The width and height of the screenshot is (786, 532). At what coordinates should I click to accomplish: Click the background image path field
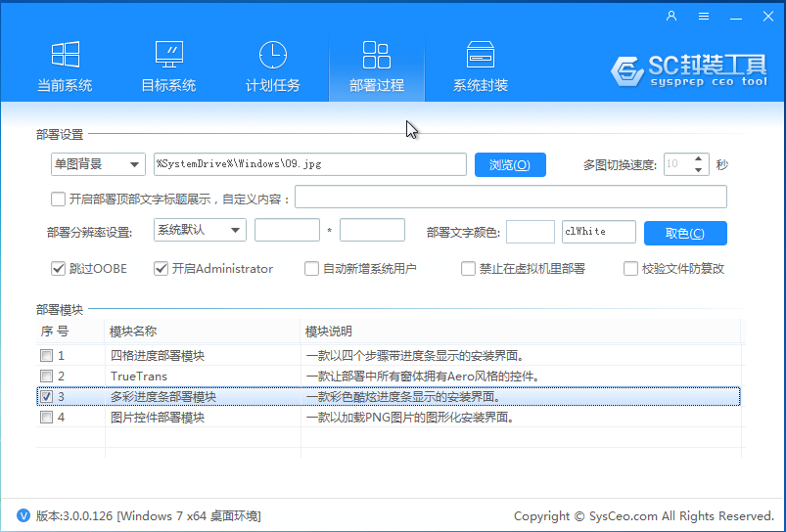[310, 164]
